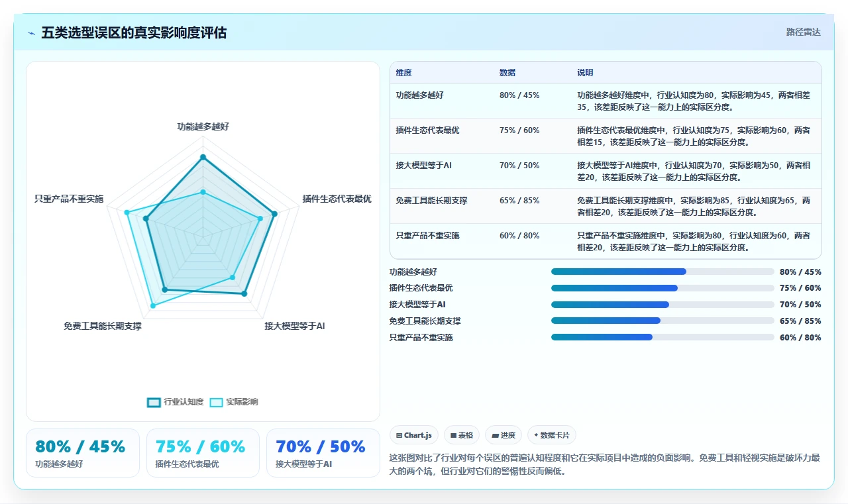This screenshot has height=504, width=848.
Task: Click the 说明 column header
Action: 585,73
